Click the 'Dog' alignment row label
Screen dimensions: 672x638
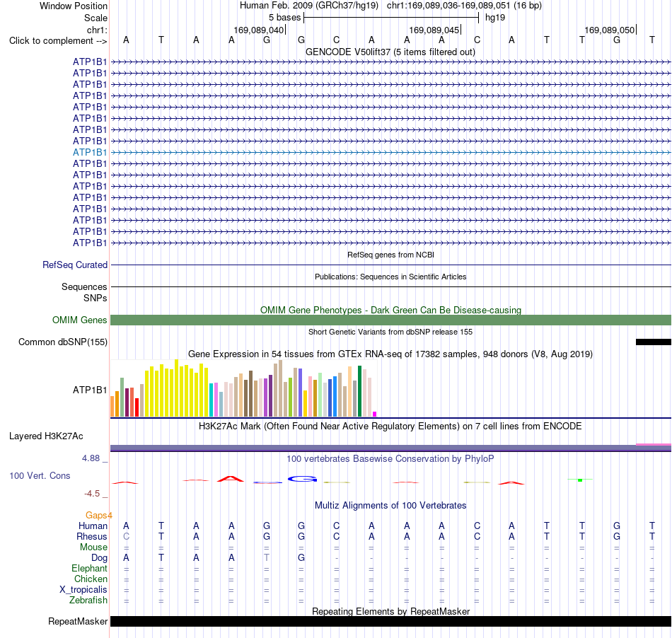click(x=100, y=558)
